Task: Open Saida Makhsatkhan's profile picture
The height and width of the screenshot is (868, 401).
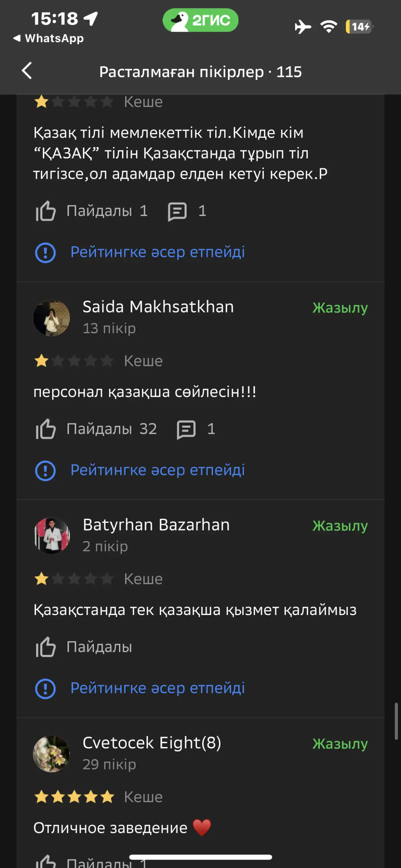Action: tap(51, 318)
